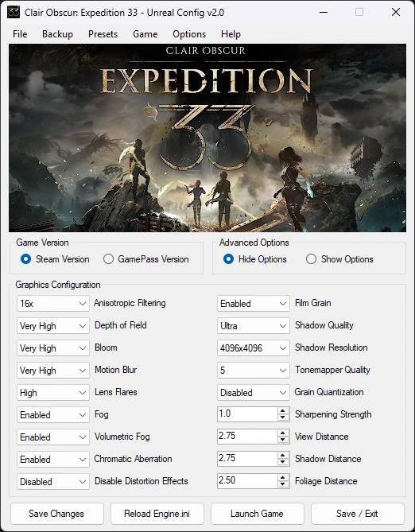Decrease Foliage Distance with down arrow
The image size is (415, 532).
[x=283, y=484]
